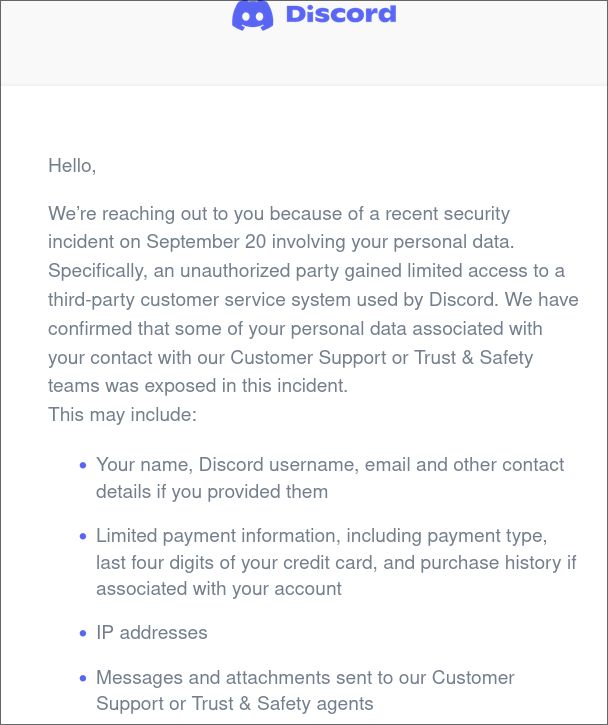Click the "associated with your account" line
Screen dimensions: 608x725
coord(219,589)
